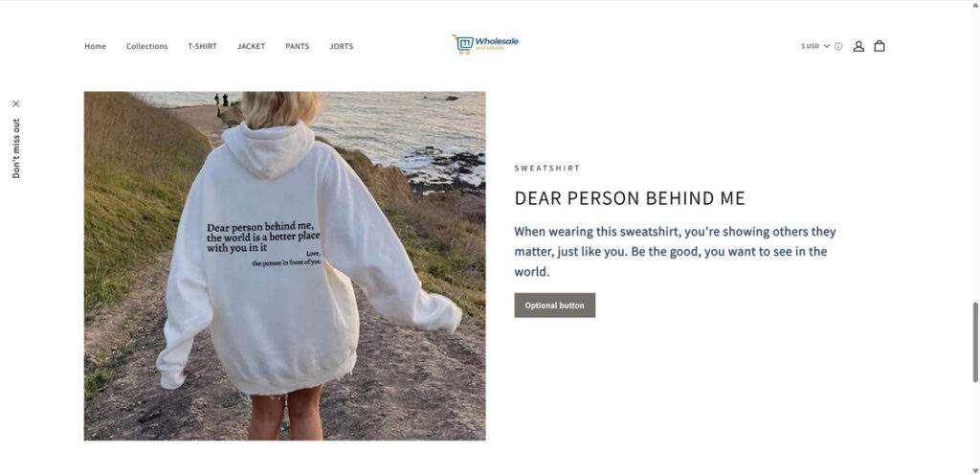Click the Optional button

[555, 305]
